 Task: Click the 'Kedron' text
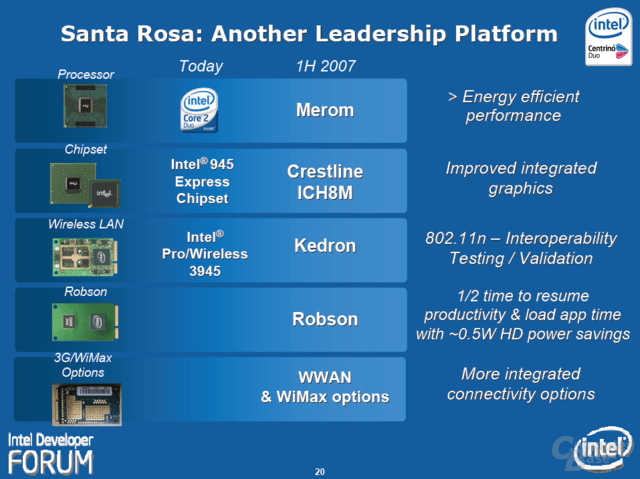tap(325, 246)
